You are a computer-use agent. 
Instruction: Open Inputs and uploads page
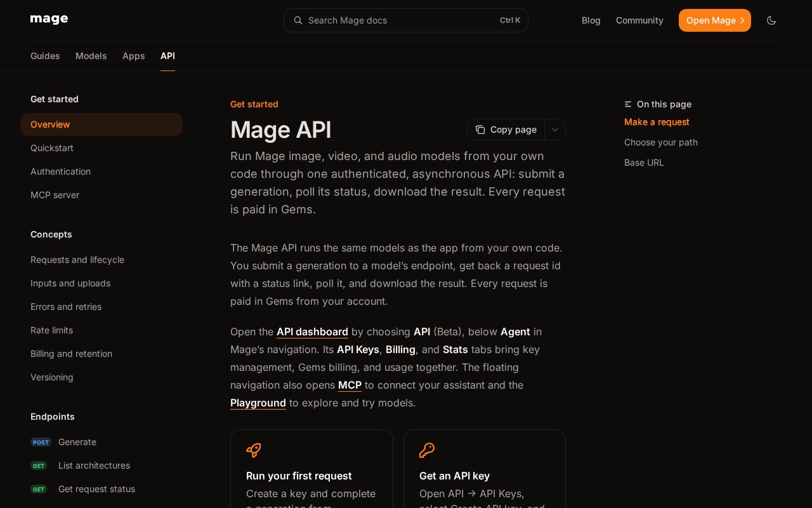coord(101,283)
